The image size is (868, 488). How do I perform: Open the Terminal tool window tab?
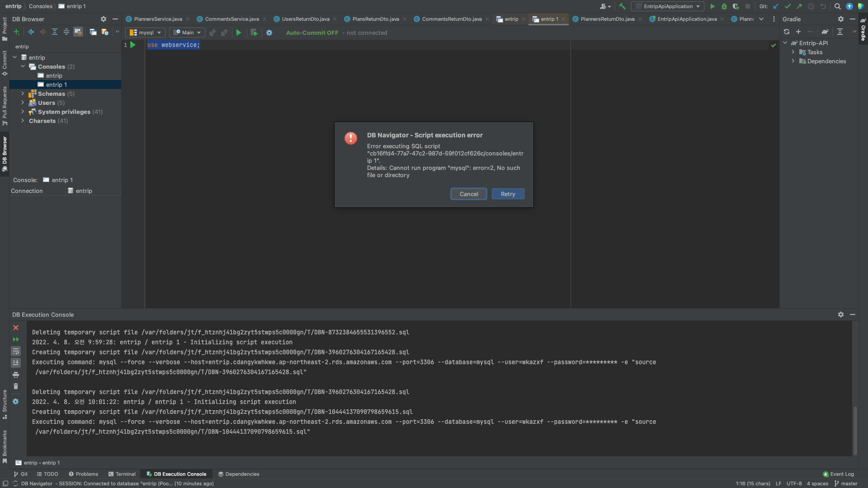pos(122,474)
